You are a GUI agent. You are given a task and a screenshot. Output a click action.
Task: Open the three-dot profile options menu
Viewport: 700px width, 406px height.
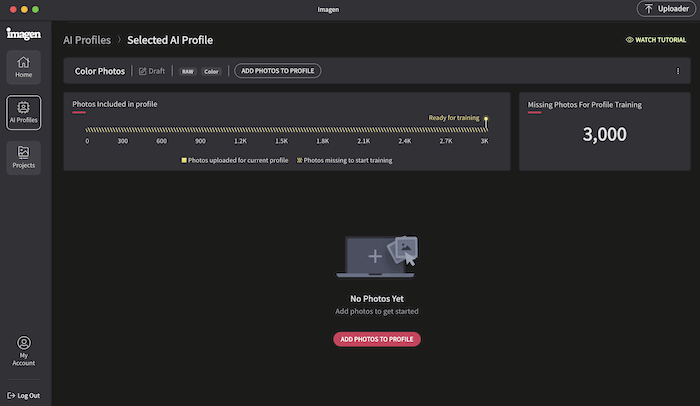click(x=678, y=71)
